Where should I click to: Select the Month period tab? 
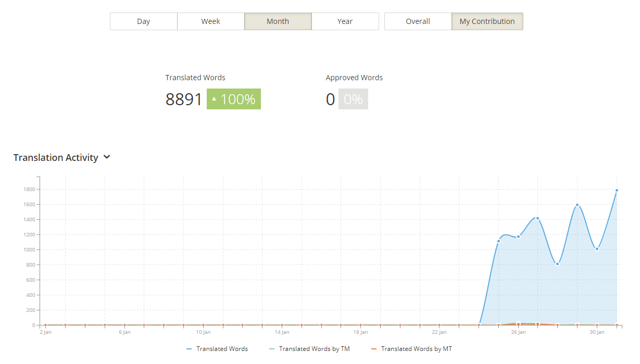point(278,21)
